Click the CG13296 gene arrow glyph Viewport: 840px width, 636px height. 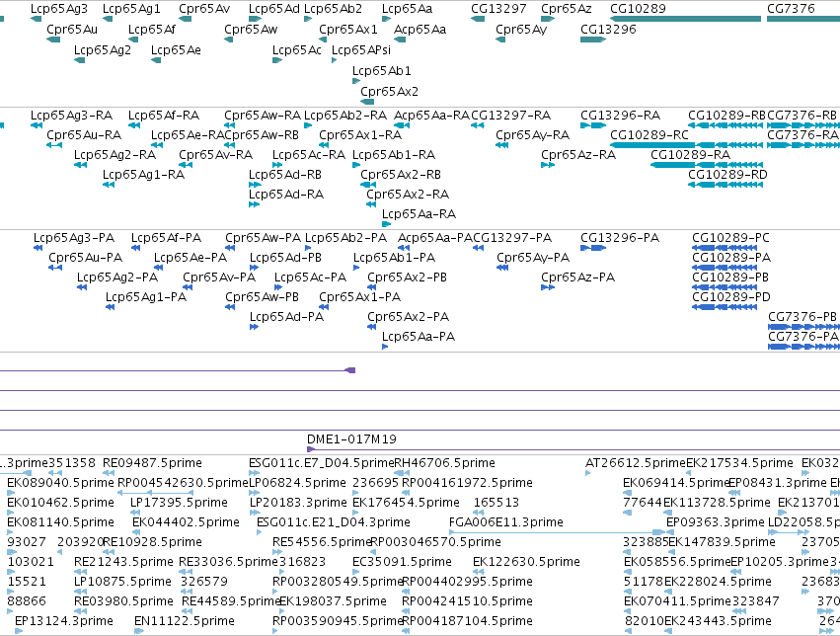pyautogui.click(x=593, y=40)
